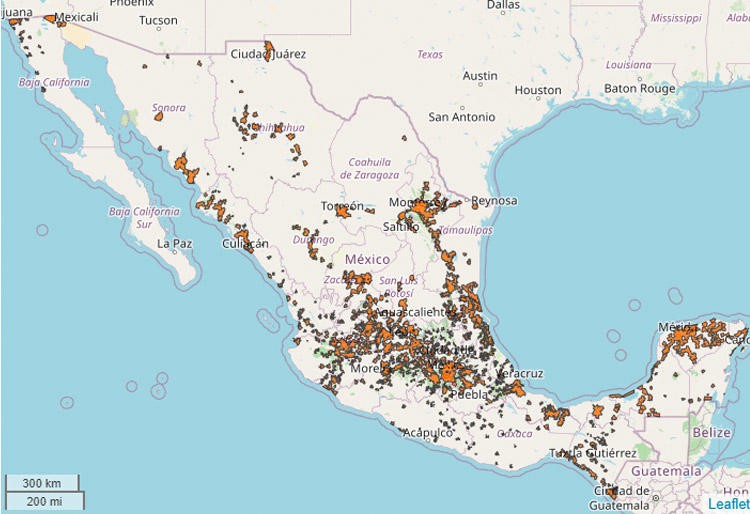Click the Ciudad Juárez city label

coord(268,54)
